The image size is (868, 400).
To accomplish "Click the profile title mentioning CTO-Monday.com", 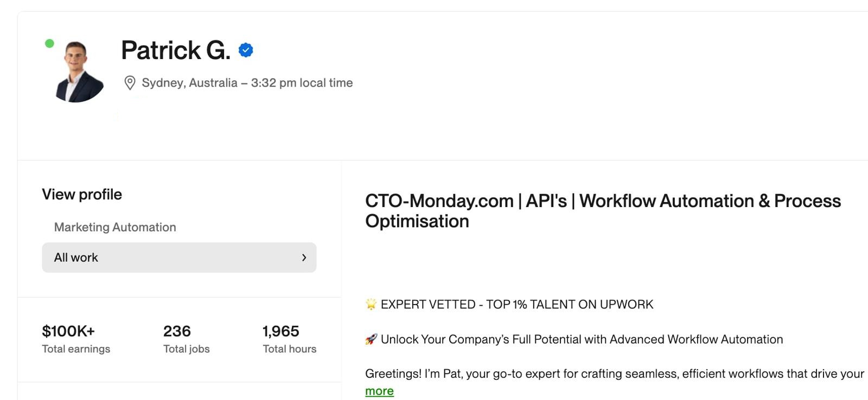I will point(602,211).
